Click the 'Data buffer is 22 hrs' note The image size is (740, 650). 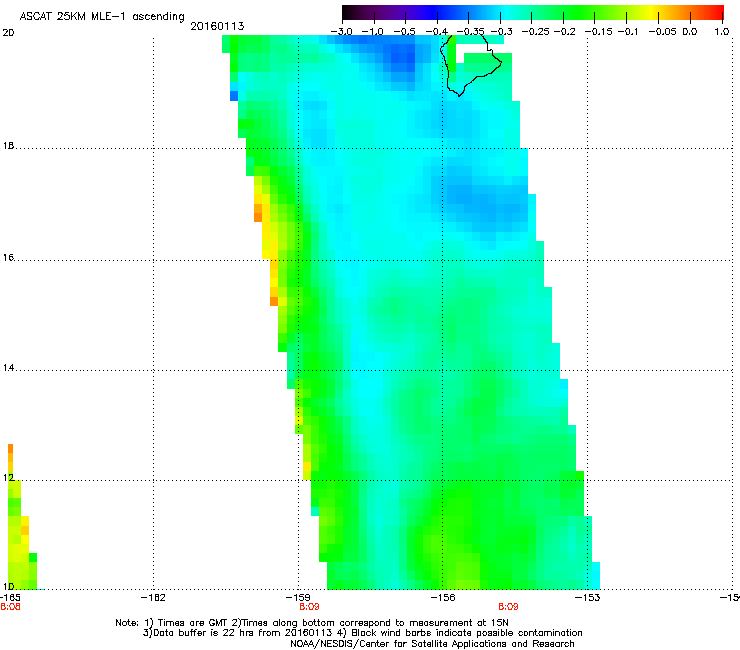[x=362, y=633]
